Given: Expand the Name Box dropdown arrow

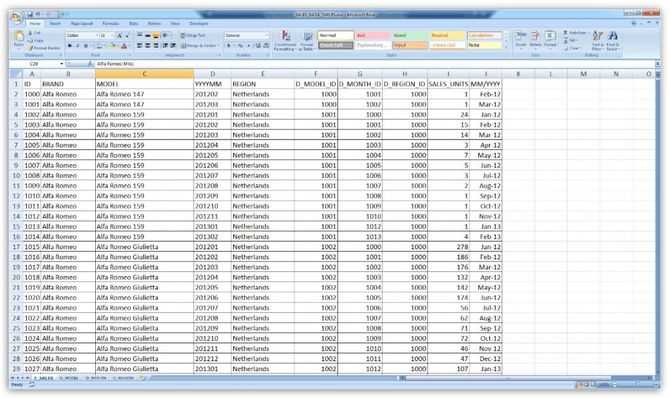Looking at the screenshot, I should (62, 64).
